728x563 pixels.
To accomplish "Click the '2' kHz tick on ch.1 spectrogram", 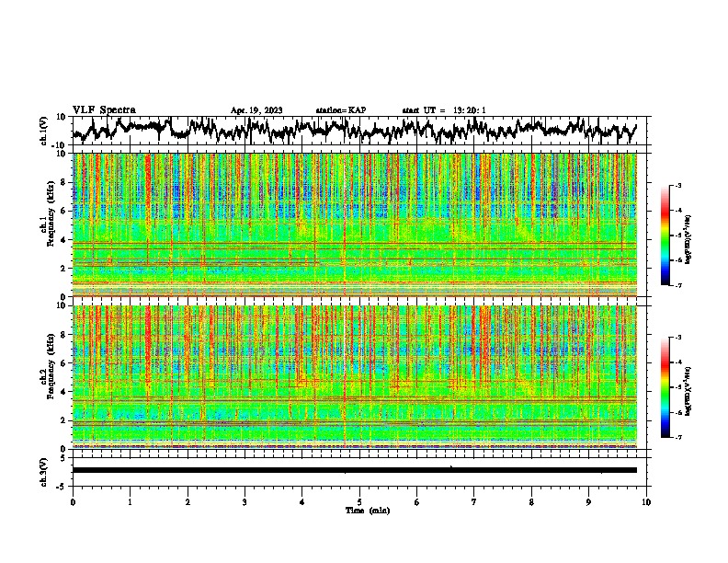I will (63, 268).
